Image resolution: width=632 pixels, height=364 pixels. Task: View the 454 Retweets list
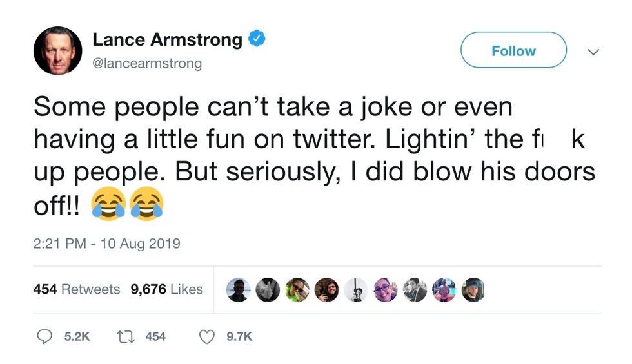point(77,290)
